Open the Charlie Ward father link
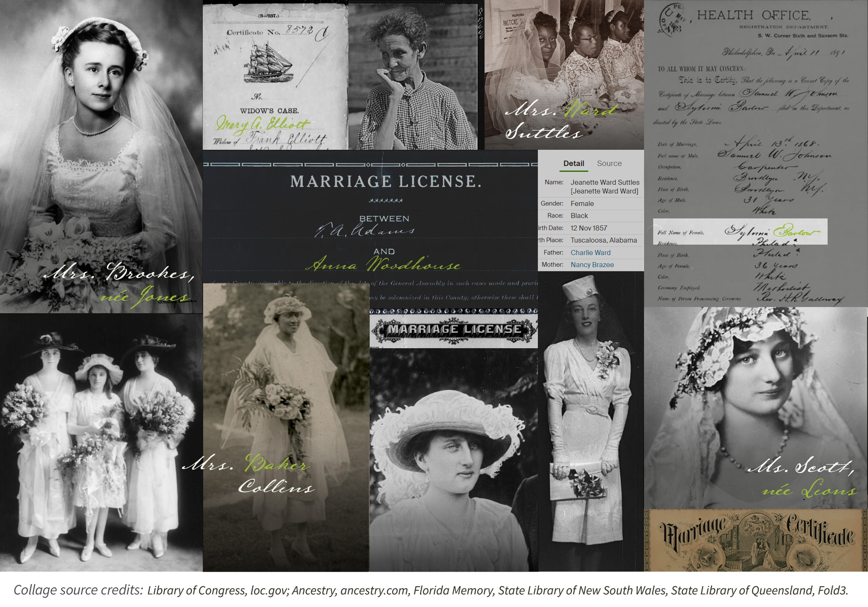 590,253
